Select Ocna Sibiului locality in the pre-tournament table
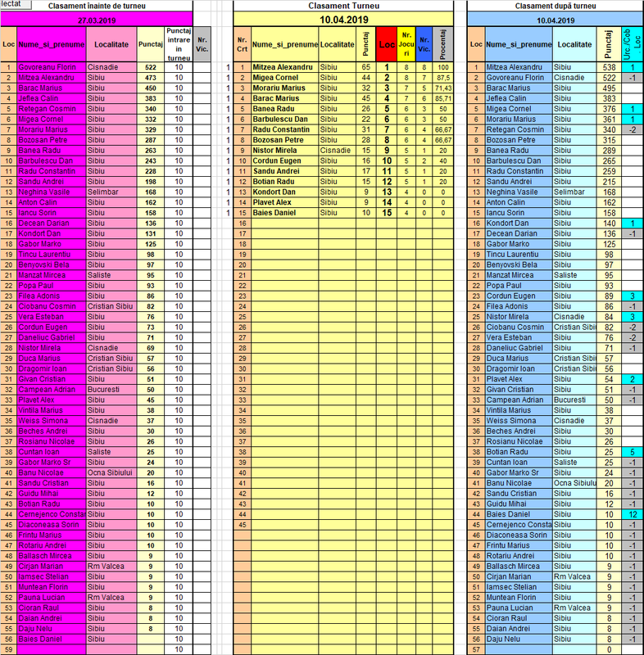The width and height of the screenshot is (644, 655). click(x=111, y=473)
